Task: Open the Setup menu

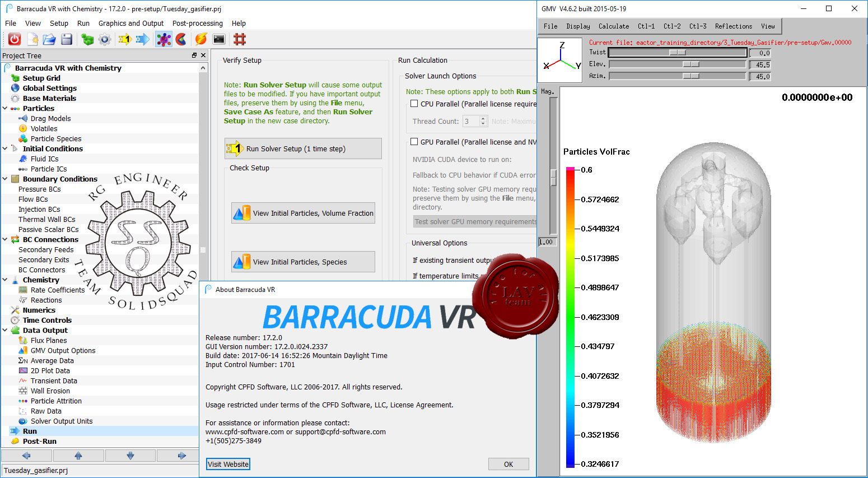Action: [x=59, y=23]
